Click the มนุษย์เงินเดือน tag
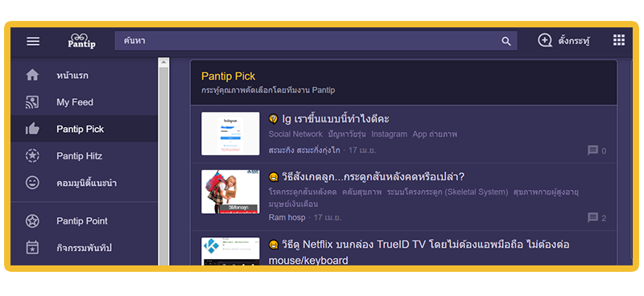Image resolution: width=644 pixels, height=296 pixels. click(293, 204)
